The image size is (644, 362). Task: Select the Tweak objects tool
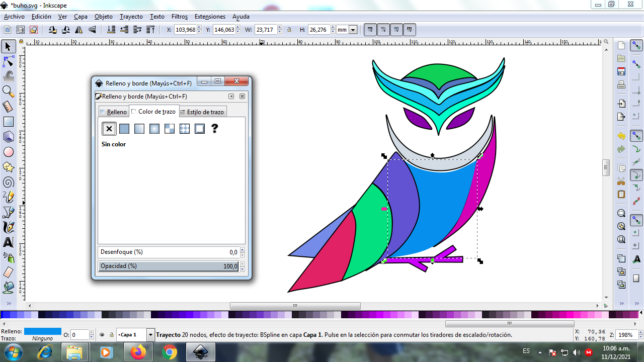click(8, 76)
